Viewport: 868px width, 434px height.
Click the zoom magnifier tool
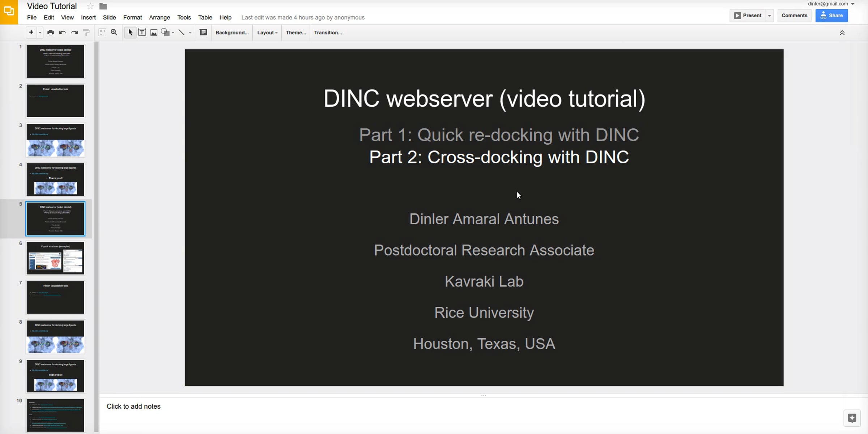114,33
